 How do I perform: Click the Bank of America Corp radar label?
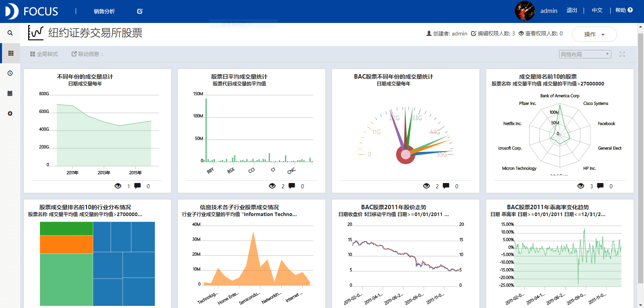(x=560, y=96)
